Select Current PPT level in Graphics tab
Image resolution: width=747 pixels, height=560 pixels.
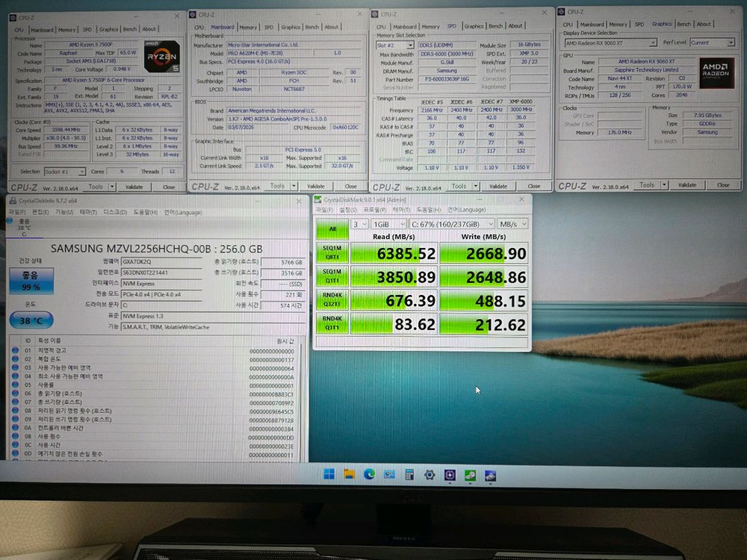[711, 42]
